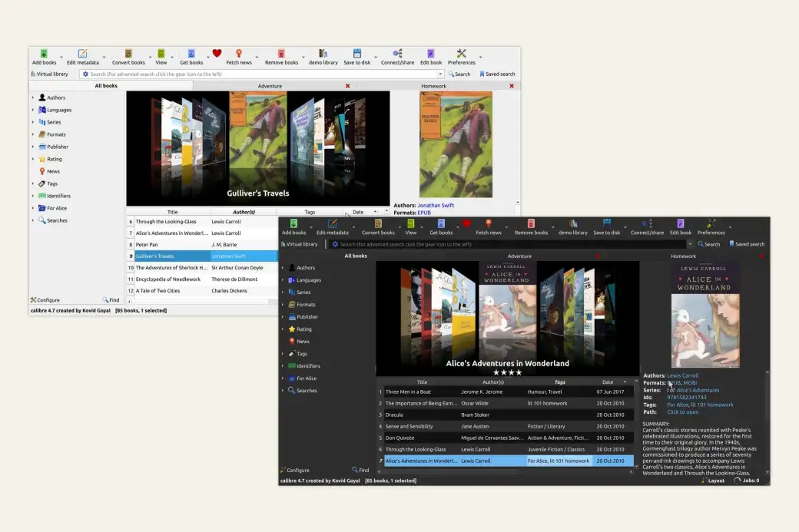Viewport: 799px width, 532px height.
Task: Click the Click to open path link
Action: point(683,411)
